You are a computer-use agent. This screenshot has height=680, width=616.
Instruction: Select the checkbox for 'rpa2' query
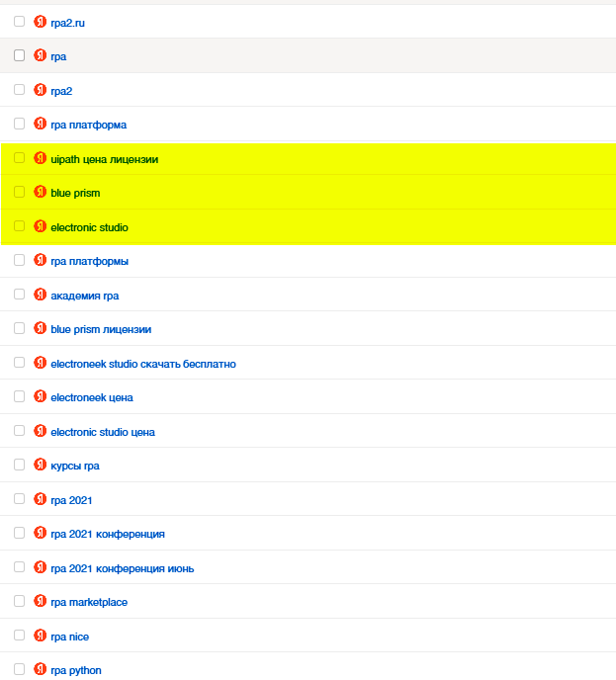pyautogui.click(x=19, y=89)
